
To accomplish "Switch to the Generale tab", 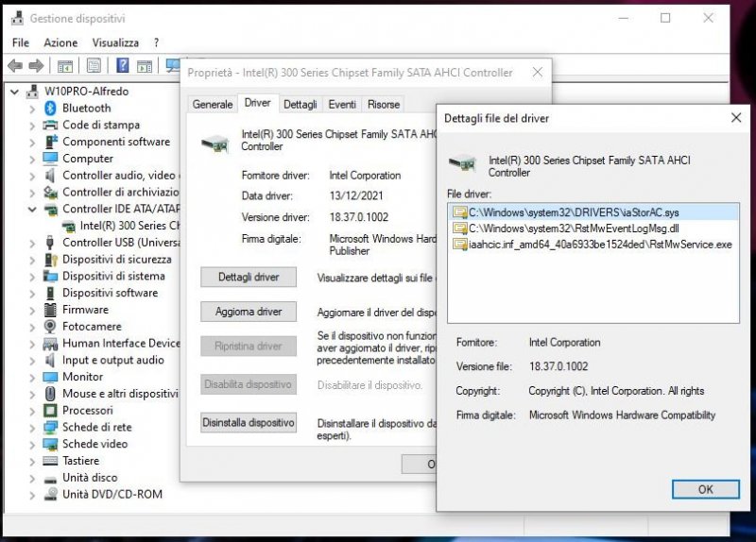I will click(212, 105).
